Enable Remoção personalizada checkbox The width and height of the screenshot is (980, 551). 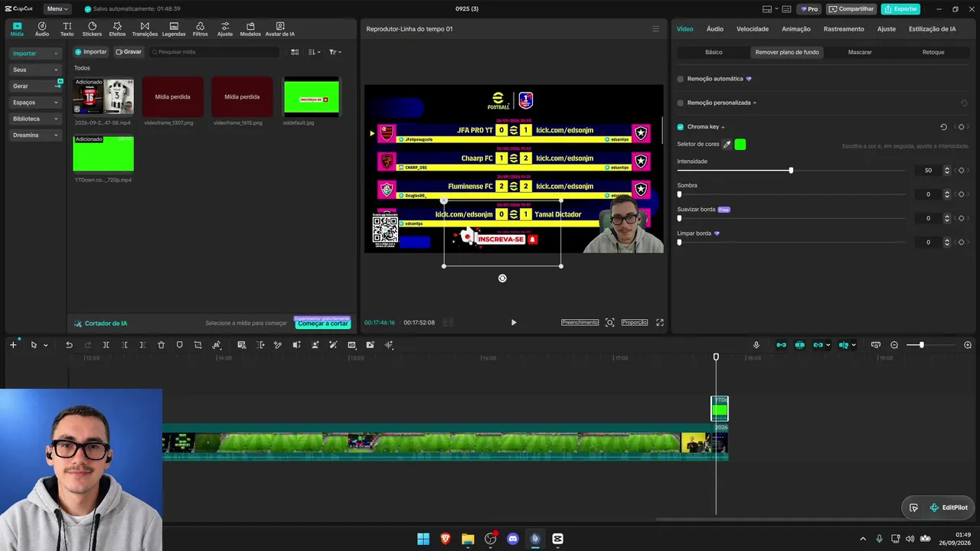[x=681, y=103]
